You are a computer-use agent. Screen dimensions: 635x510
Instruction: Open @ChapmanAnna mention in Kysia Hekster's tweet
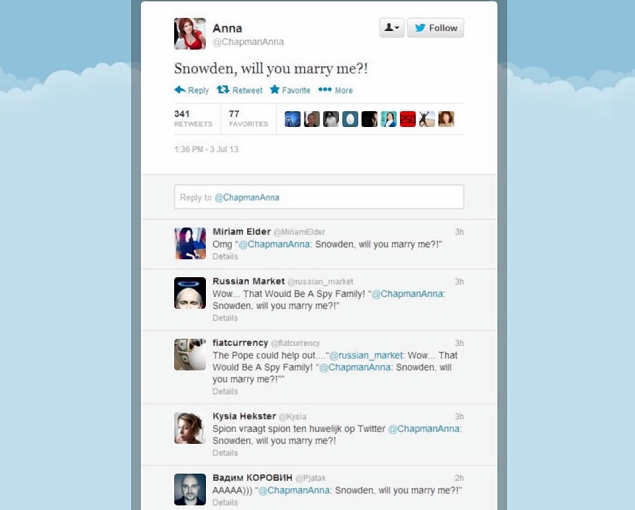click(424, 429)
